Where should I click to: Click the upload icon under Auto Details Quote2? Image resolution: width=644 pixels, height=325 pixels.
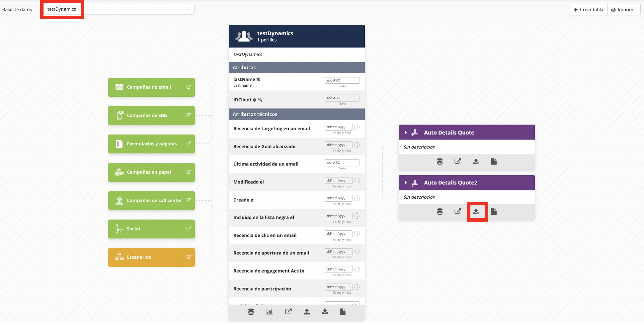[x=476, y=212]
